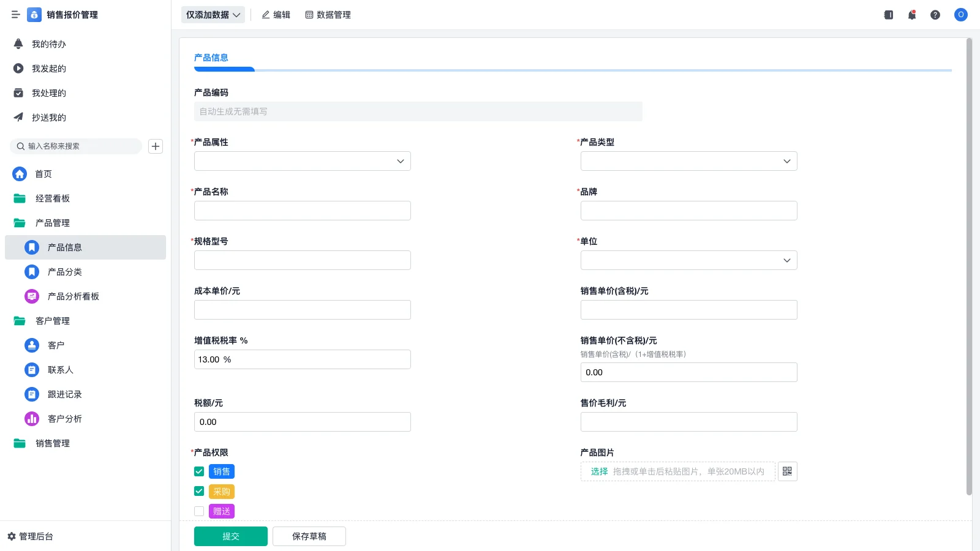The height and width of the screenshot is (551, 980).
Task: Focus the 成本单价/元 input field
Action: point(303,310)
